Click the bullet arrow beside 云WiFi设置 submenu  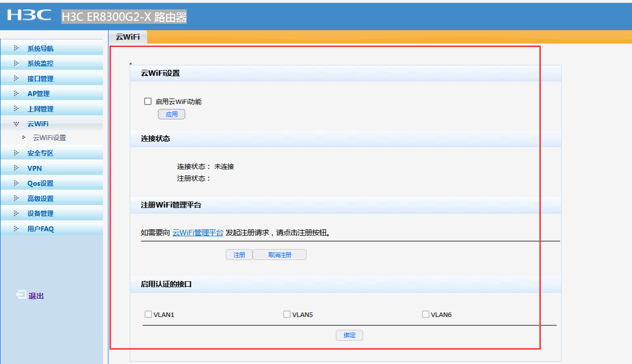(x=24, y=137)
